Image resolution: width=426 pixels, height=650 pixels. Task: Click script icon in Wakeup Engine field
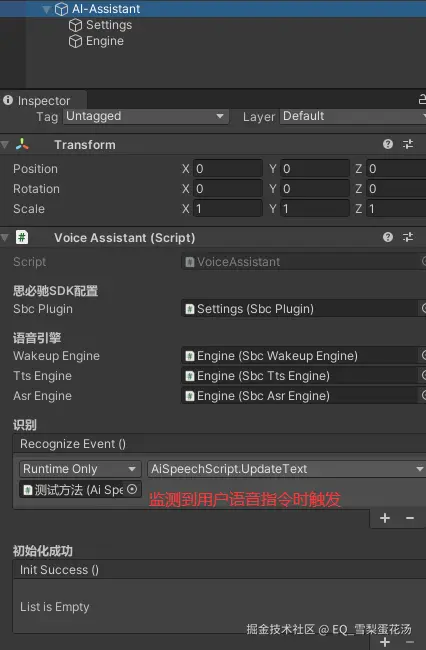pos(190,356)
